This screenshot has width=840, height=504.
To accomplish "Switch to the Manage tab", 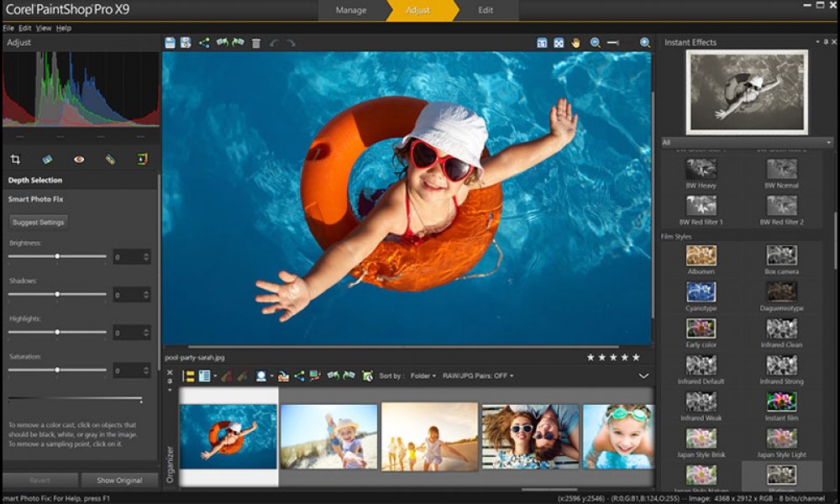I will (351, 10).
